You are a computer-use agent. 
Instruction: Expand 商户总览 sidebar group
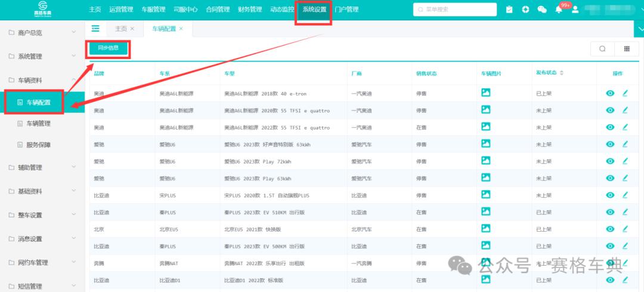point(42,32)
